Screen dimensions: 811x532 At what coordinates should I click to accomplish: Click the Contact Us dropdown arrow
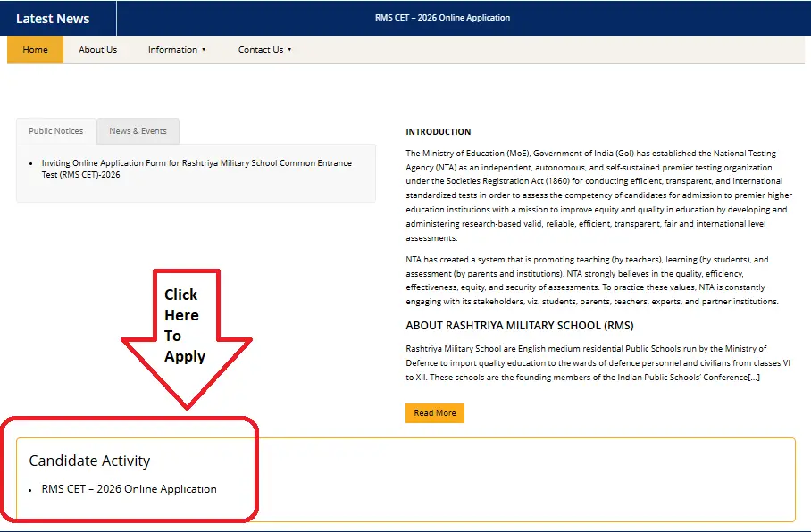pyautogui.click(x=289, y=50)
